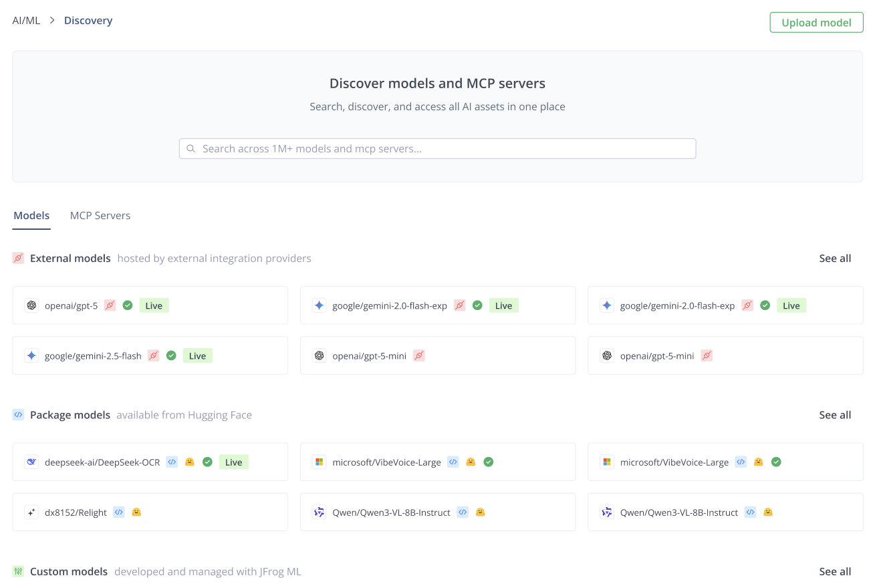Click the green sliders icon beside Custom models
This screenshot has height=588, width=873.
(18, 571)
